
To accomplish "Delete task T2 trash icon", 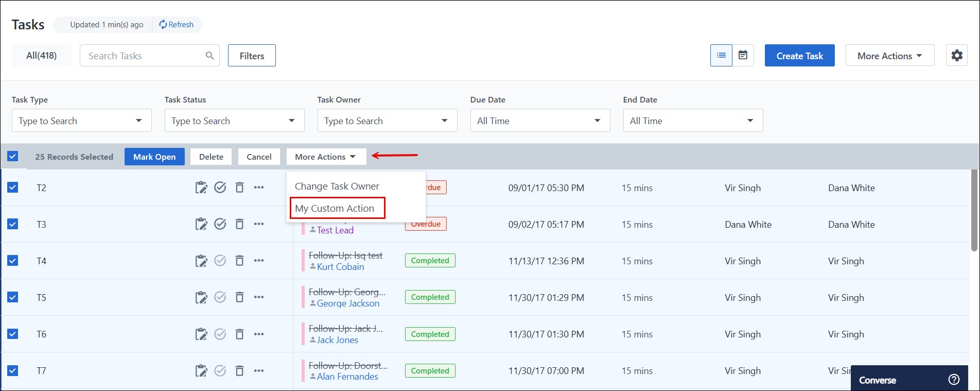I will (239, 188).
